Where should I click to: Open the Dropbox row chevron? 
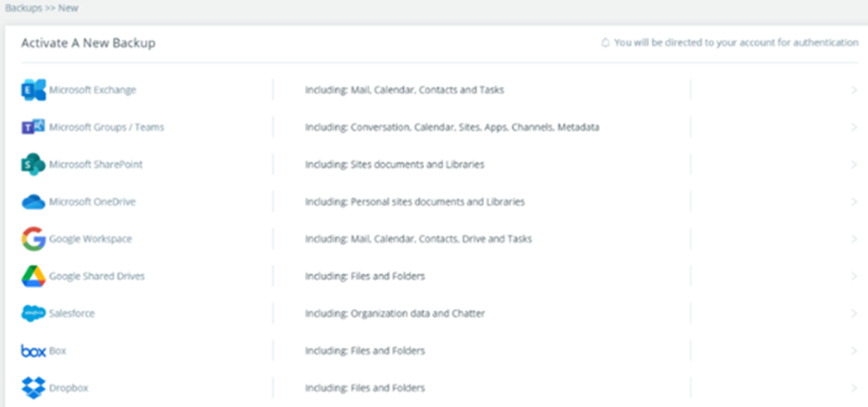pyautogui.click(x=853, y=388)
